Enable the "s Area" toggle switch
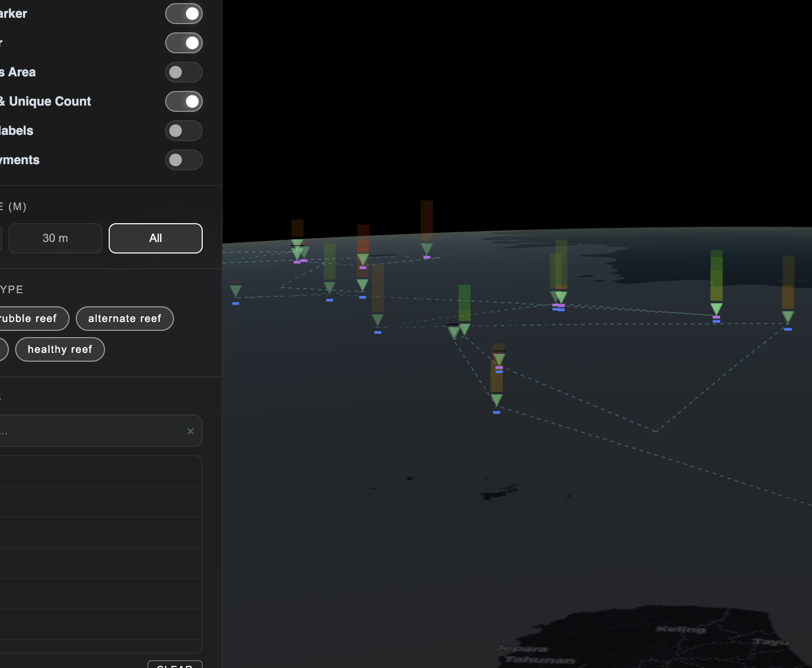This screenshot has width=812, height=668. (x=184, y=72)
